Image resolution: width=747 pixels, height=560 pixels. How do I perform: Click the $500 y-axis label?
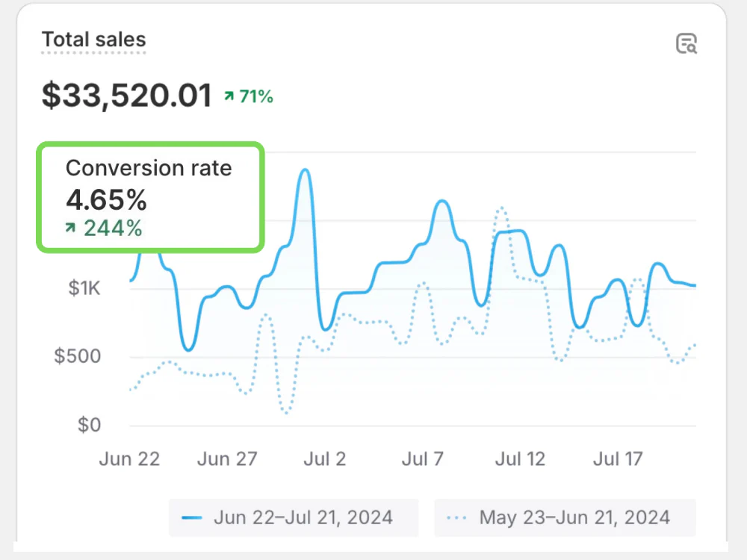pos(77,356)
